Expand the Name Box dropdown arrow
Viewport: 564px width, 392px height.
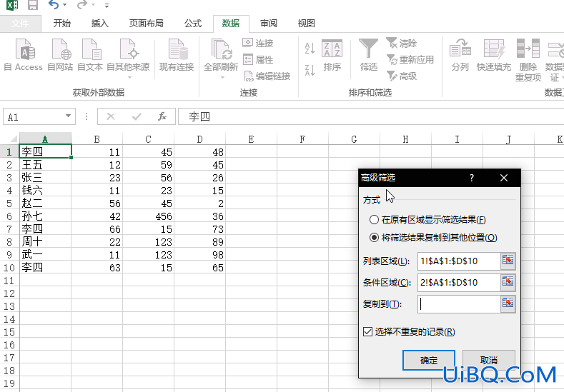[68, 116]
